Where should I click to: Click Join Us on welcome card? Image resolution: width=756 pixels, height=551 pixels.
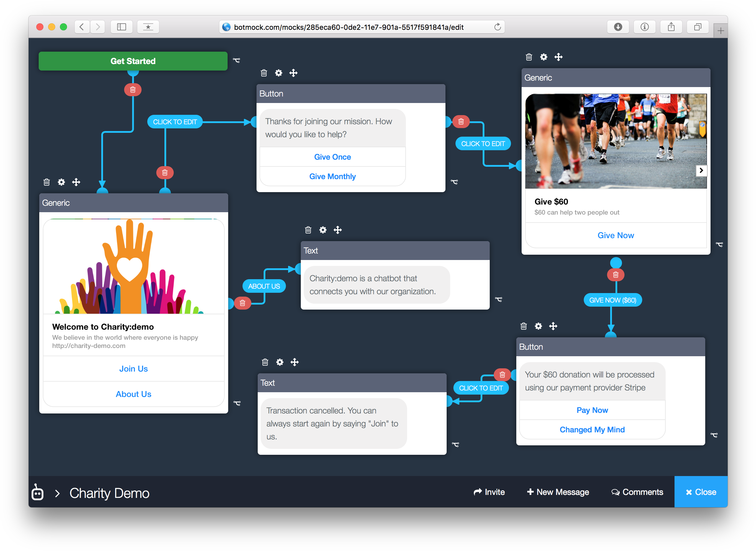click(133, 369)
